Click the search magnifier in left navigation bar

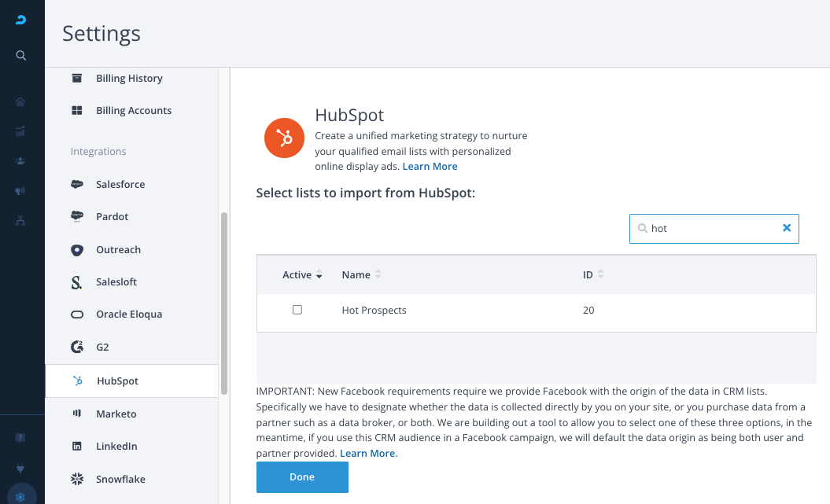pyautogui.click(x=21, y=55)
